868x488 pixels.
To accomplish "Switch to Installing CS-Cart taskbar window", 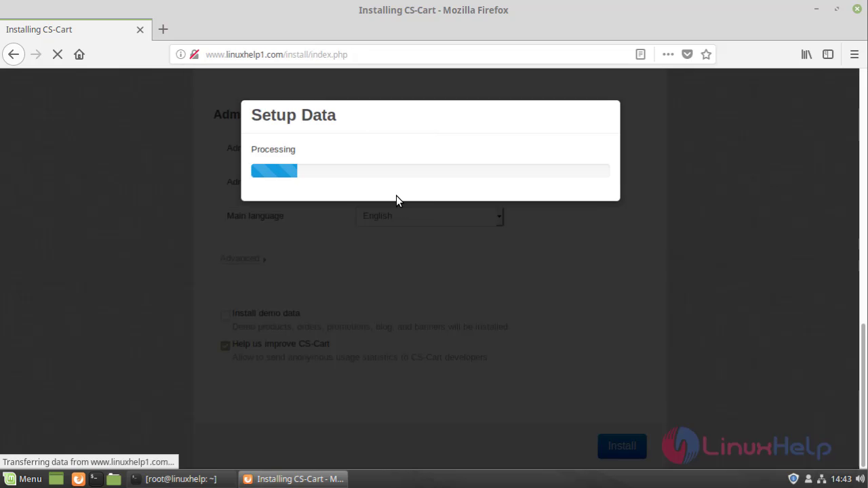I will [x=294, y=479].
